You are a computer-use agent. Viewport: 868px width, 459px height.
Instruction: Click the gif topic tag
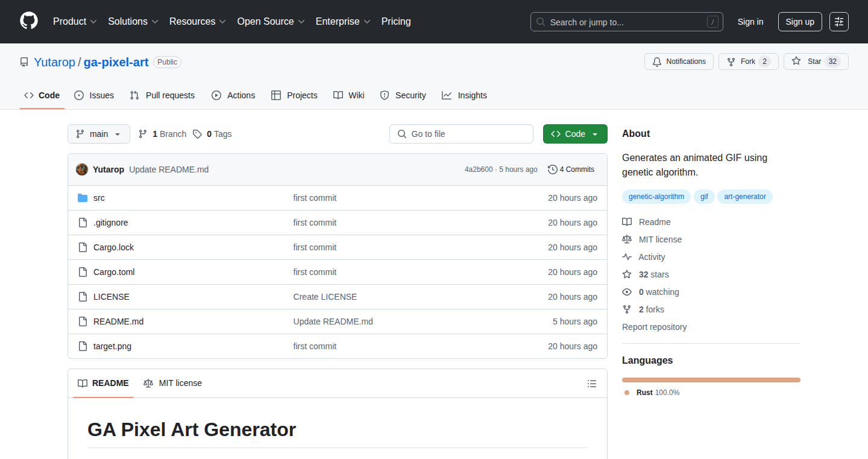[704, 197]
